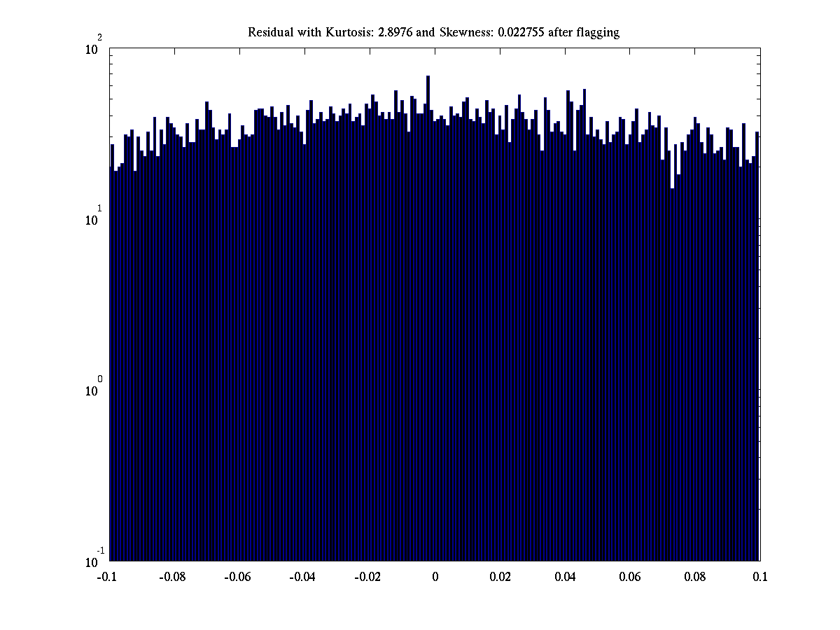Screen dimensions: 840x630
Task: Click the x-axis tick label 0.06
Action: [630, 577]
